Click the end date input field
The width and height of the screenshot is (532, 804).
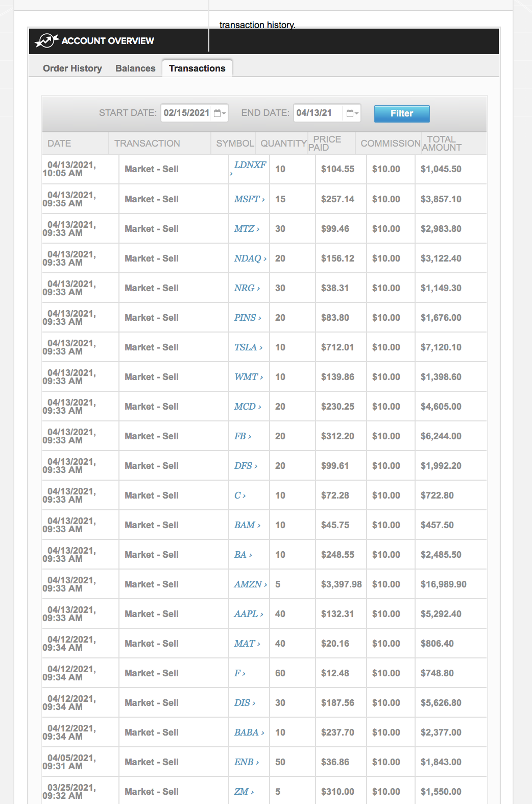tap(319, 113)
